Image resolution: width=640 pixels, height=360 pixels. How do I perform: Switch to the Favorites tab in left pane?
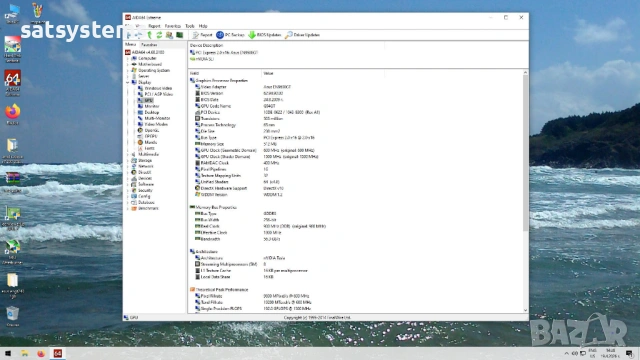(149, 44)
